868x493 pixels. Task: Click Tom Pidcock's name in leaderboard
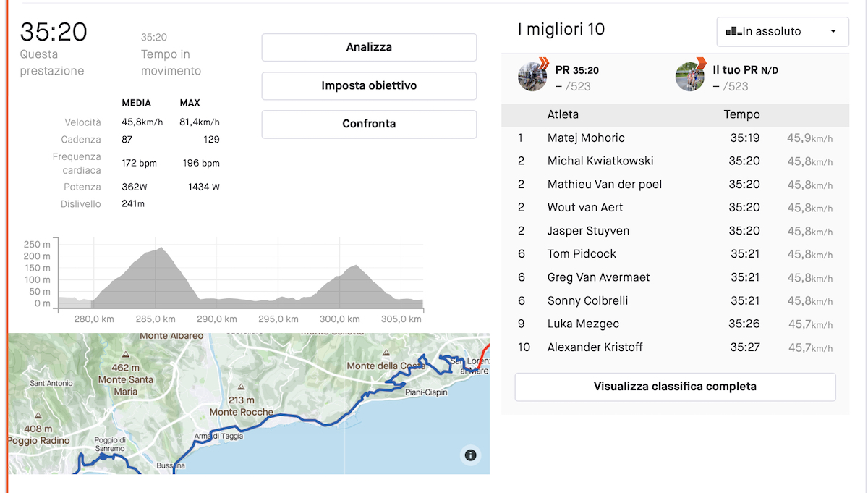582,254
